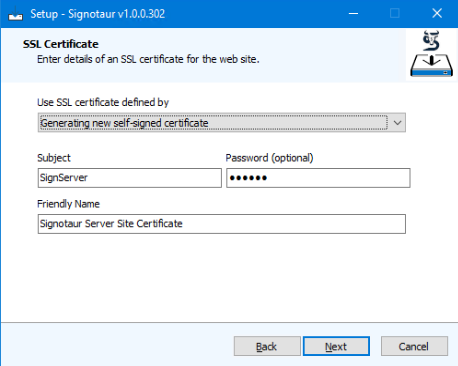Screen dimensions: 458x366
Task: Proceed with the Next button
Action: pyautogui.click(x=336, y=346)
